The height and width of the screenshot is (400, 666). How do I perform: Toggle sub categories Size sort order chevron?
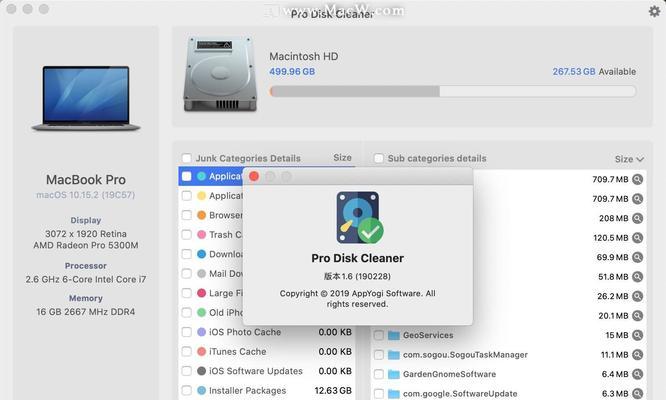coord(641,159)
